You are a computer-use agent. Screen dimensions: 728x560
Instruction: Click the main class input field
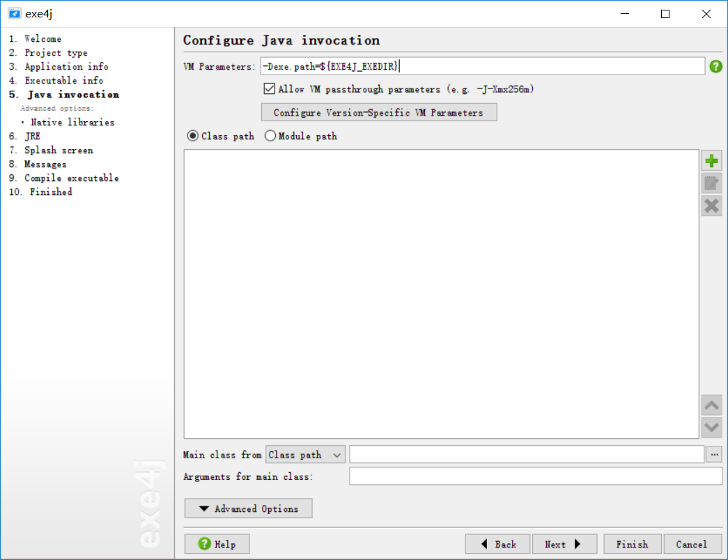[x=527, y=455]
